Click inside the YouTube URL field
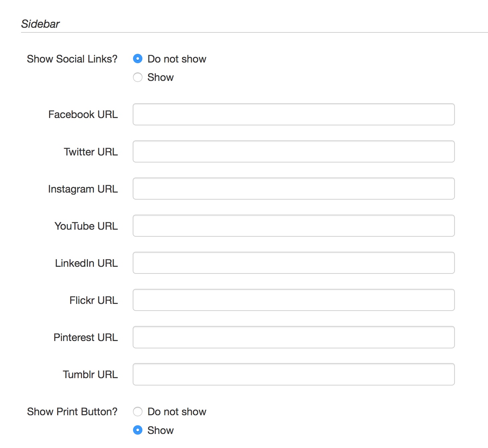488x448 pixels. pyautogui.click(x=293, y=226)
